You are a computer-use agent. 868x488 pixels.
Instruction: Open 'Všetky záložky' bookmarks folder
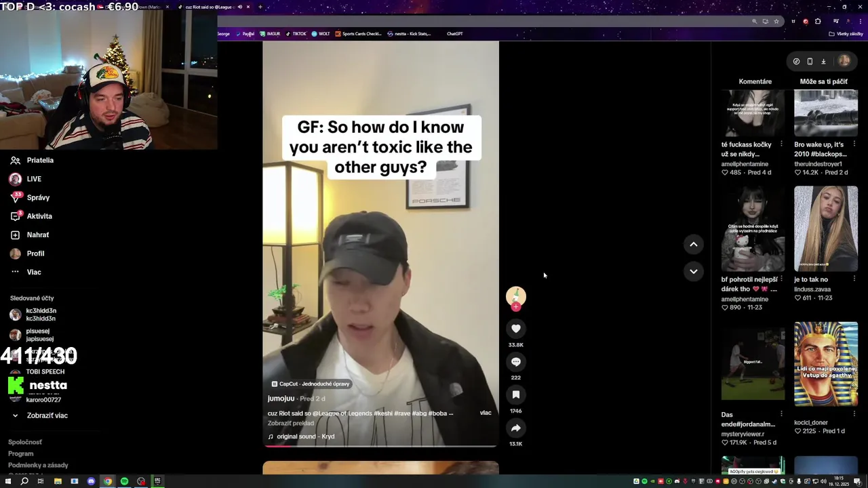[x=846, y=33]
